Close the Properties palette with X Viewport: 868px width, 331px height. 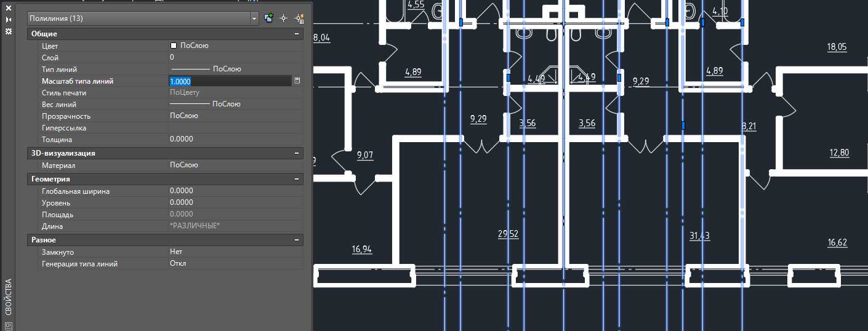pos(9,8)
